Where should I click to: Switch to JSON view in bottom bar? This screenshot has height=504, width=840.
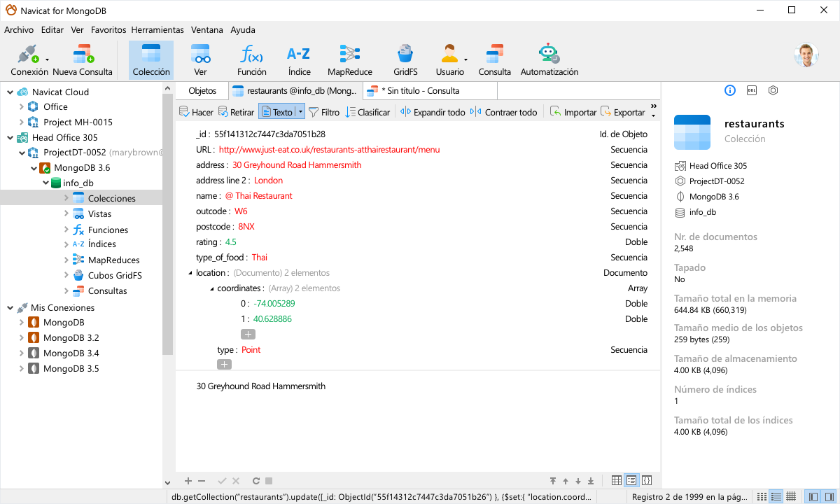click(647, 481)
